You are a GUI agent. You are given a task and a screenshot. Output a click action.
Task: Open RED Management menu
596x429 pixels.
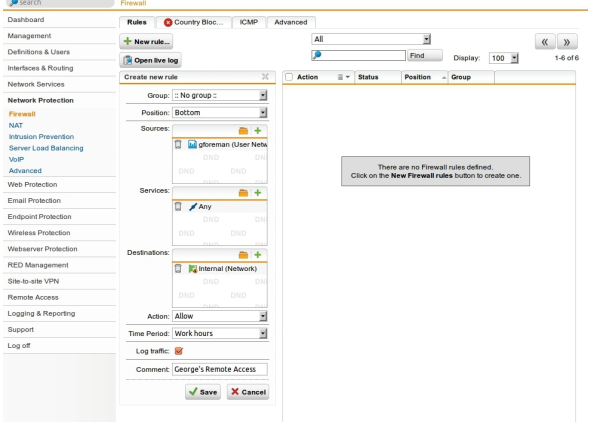click(x=38, y=265)
